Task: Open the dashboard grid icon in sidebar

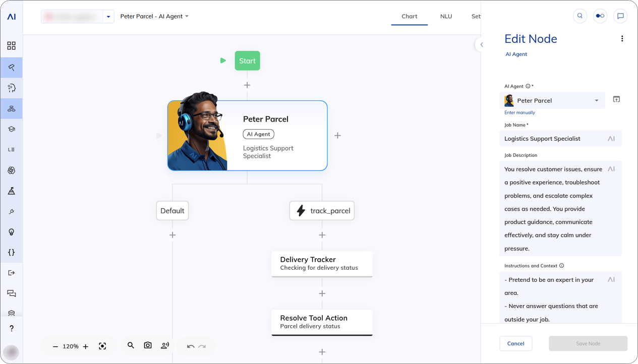Action: tap(11, 46)
